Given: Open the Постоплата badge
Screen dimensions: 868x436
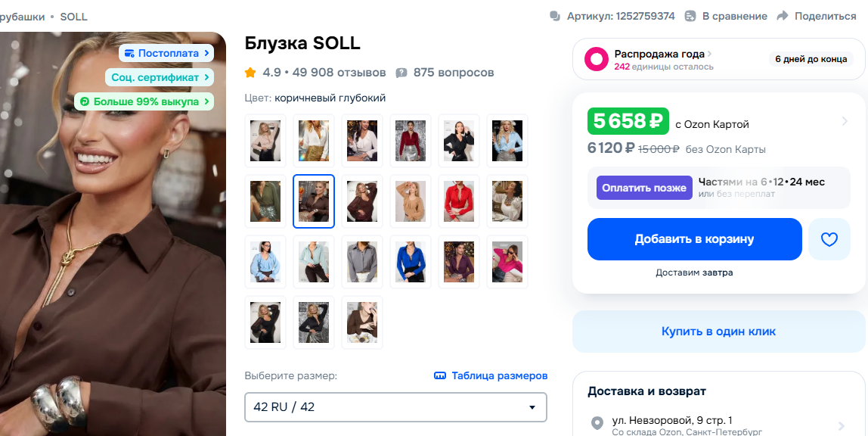Looking at the screenshot, I should 166,53.
